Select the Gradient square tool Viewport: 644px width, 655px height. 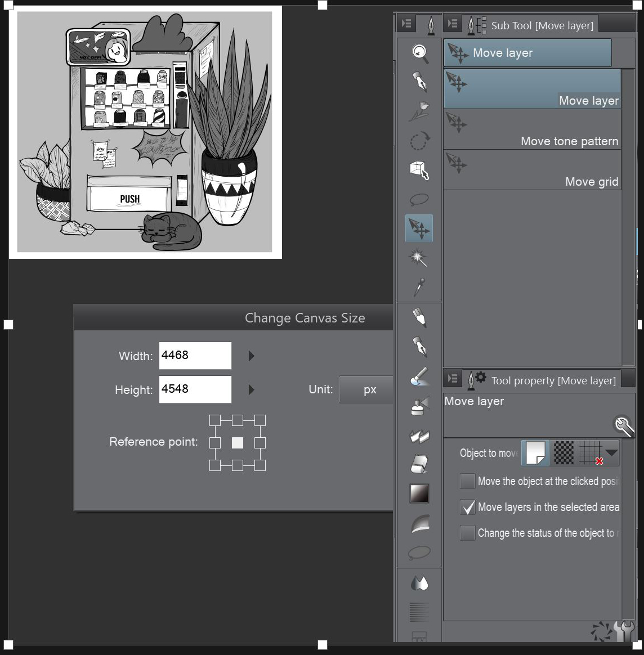coord(419,494)
